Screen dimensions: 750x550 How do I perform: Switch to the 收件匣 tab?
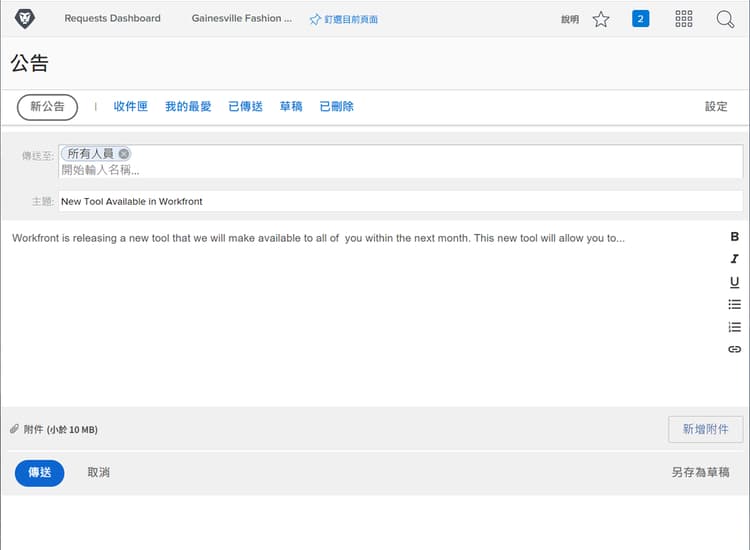point(131,106)
